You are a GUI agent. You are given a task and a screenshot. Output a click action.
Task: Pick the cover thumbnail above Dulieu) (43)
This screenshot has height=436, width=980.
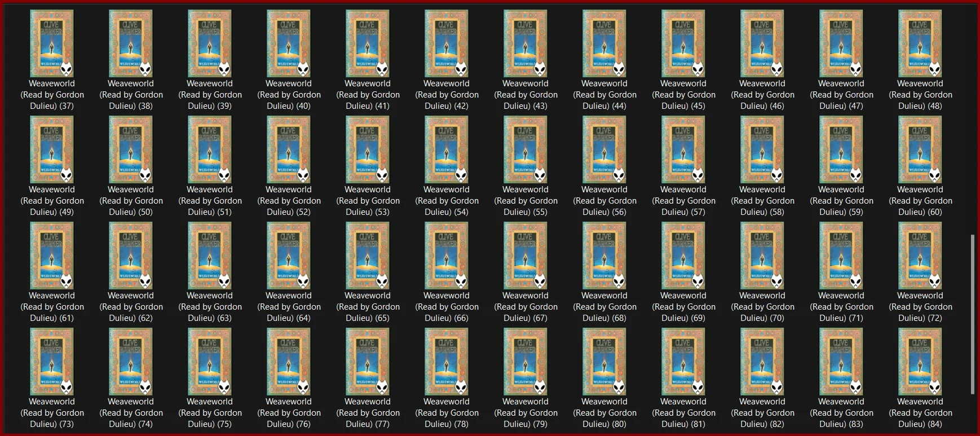[x=526, y=43]
